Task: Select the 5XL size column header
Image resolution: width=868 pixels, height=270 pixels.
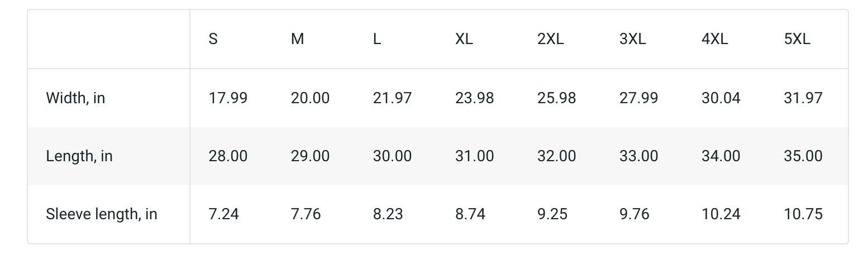Action: 797,39
